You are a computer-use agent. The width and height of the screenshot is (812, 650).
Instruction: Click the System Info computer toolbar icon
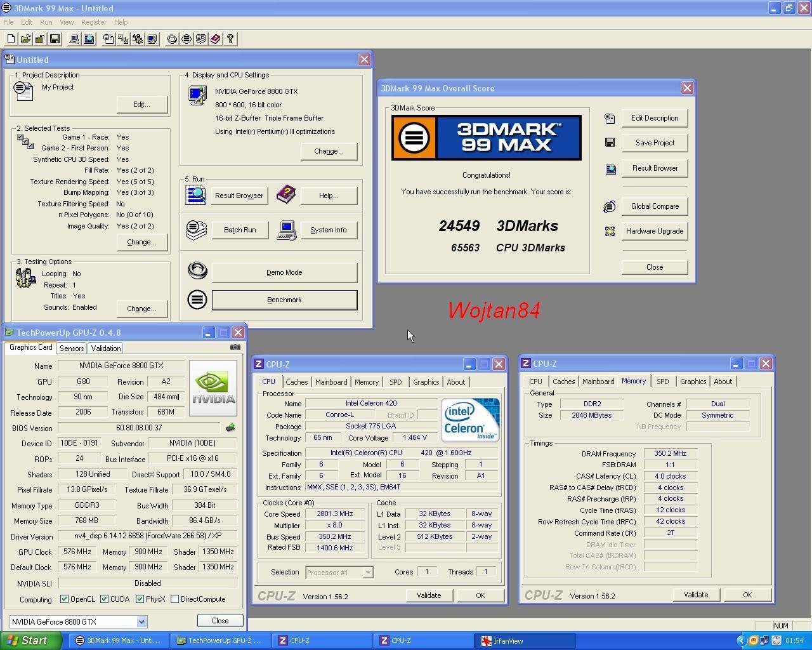(74, 39)
